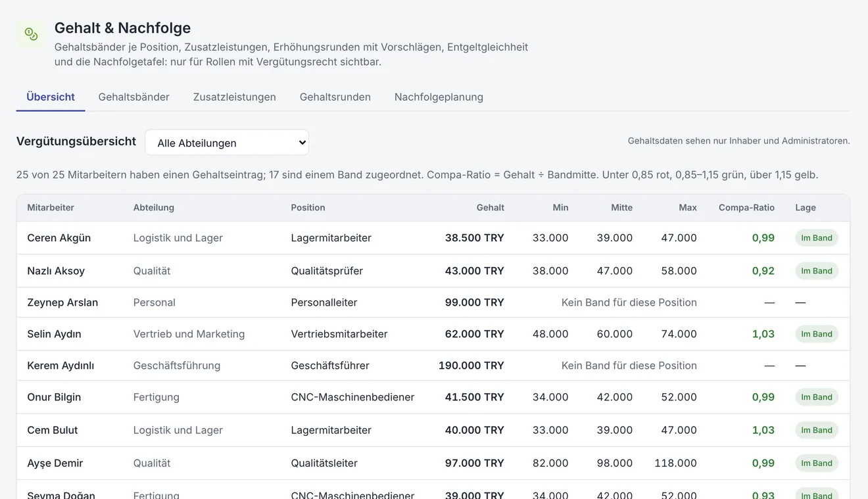Image resolution: width=868 pixels, height=499 pixels.
Task: Click the Vertriebsmitarbeiter position cell
Action: 339,334
